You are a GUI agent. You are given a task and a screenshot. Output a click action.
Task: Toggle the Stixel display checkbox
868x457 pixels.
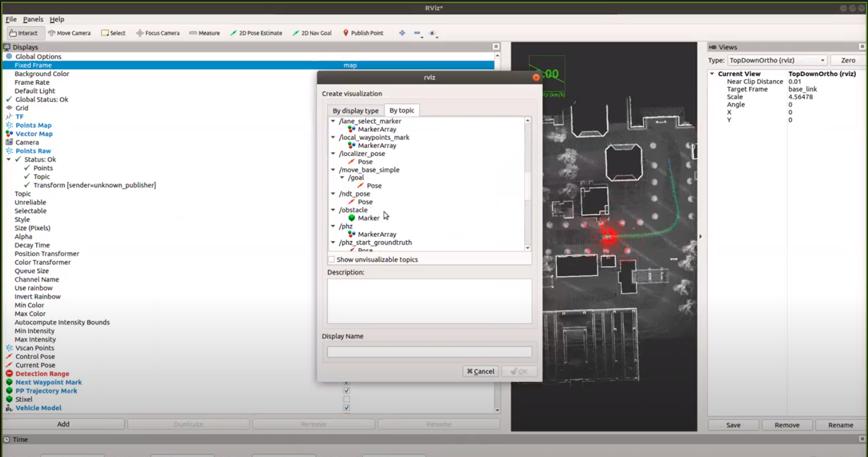tap(347, 399)
